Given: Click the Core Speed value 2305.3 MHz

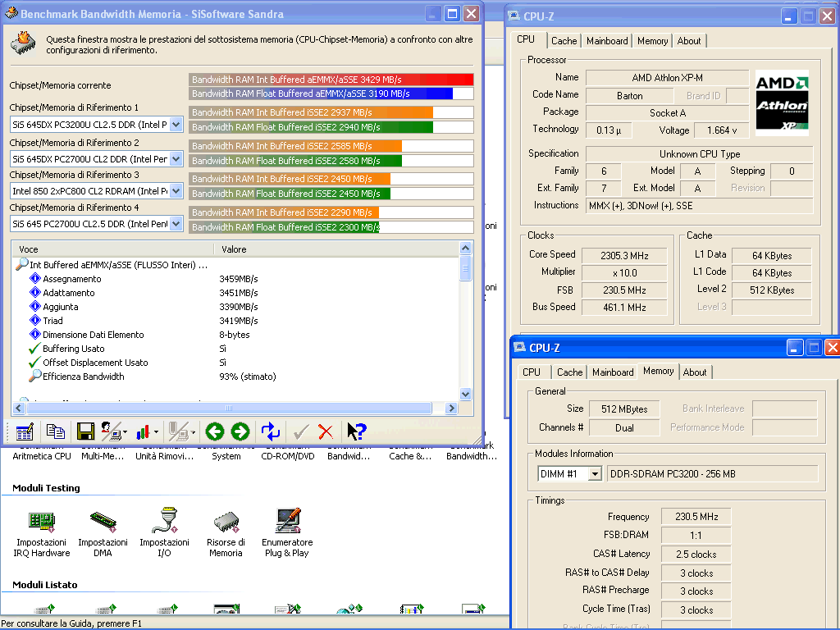Looking at the screenshot, I should [624, 256].
